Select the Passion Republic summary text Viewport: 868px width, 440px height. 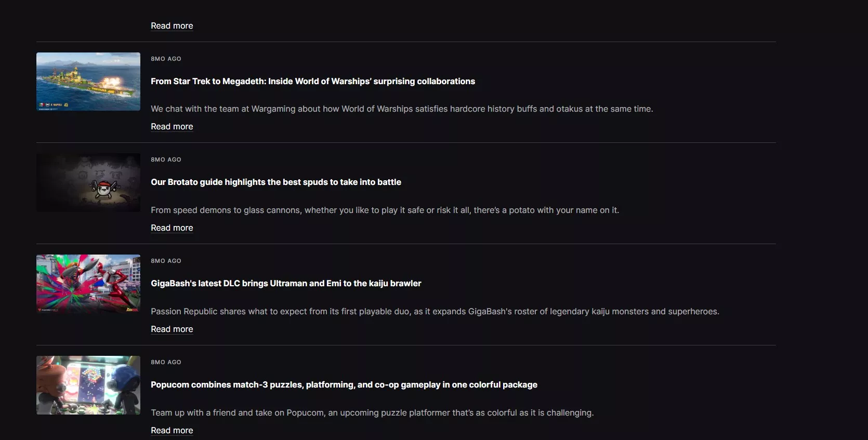point(435,312)
